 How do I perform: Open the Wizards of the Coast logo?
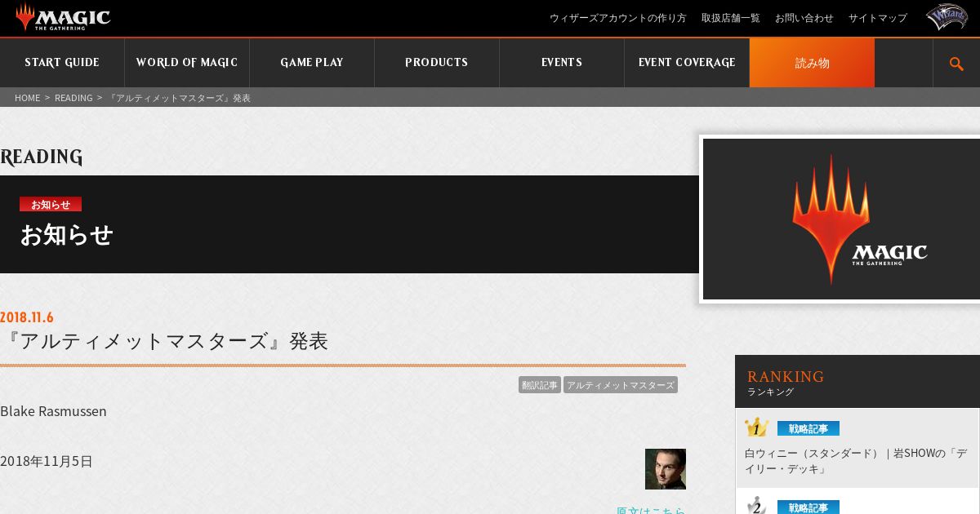click(x=946, y=17)
